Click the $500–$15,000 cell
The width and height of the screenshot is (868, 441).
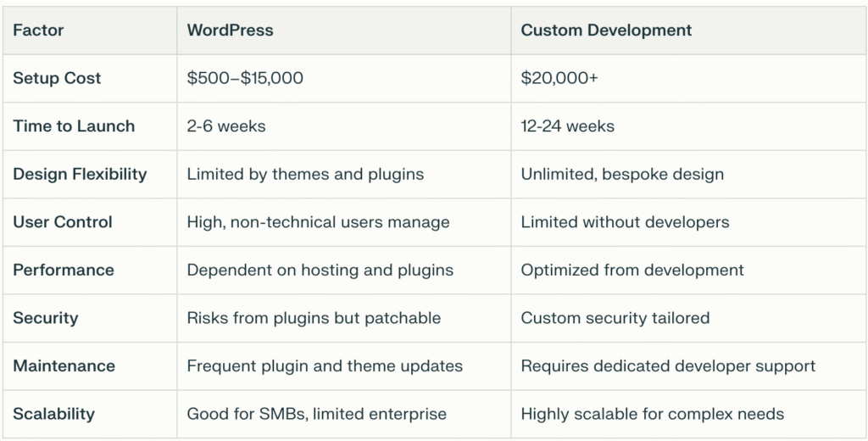point(245,78)
